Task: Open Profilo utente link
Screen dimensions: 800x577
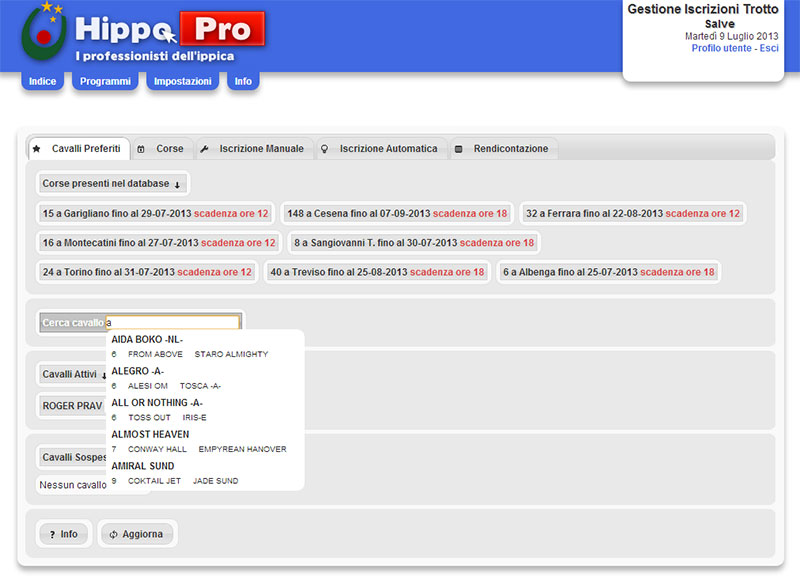Action: pos(722,48)
